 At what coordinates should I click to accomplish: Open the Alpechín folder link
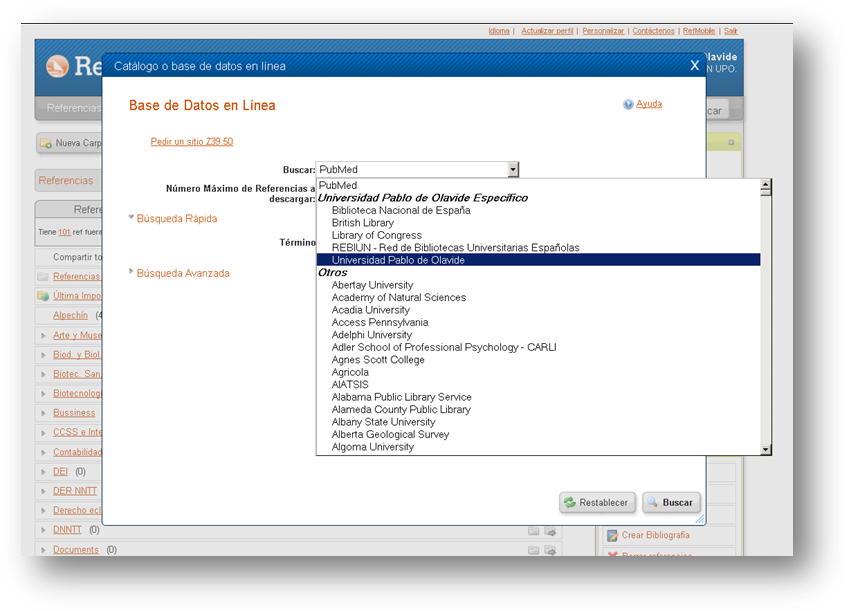(70, 315)
